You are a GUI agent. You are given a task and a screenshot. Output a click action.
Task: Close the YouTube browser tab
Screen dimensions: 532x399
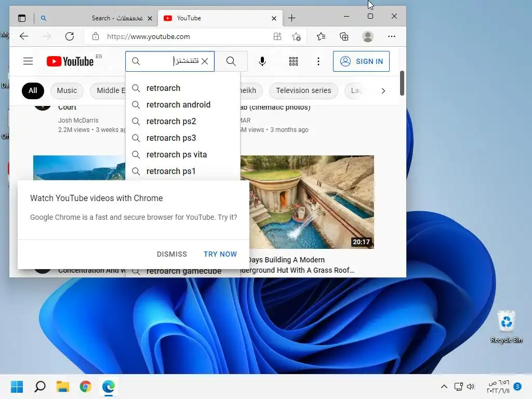tap(274, 18)
